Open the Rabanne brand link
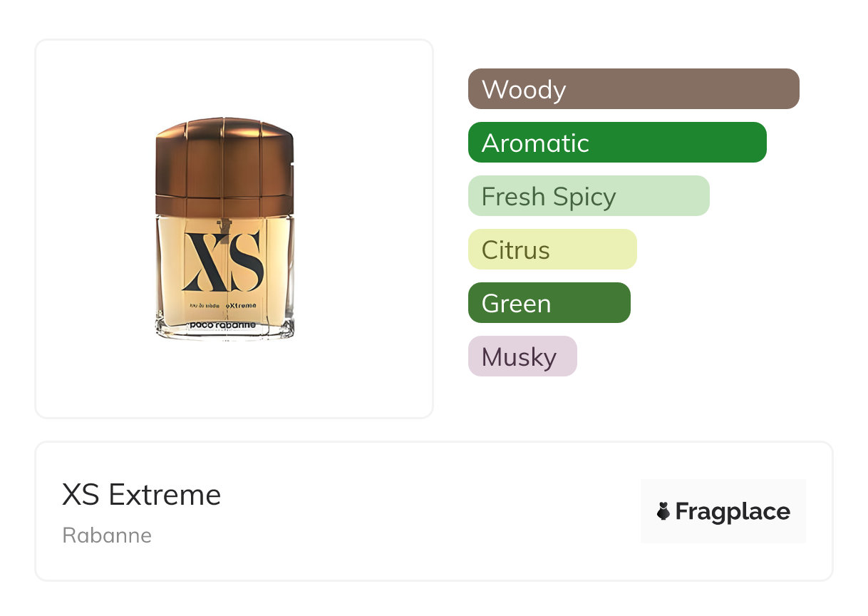 107,535
